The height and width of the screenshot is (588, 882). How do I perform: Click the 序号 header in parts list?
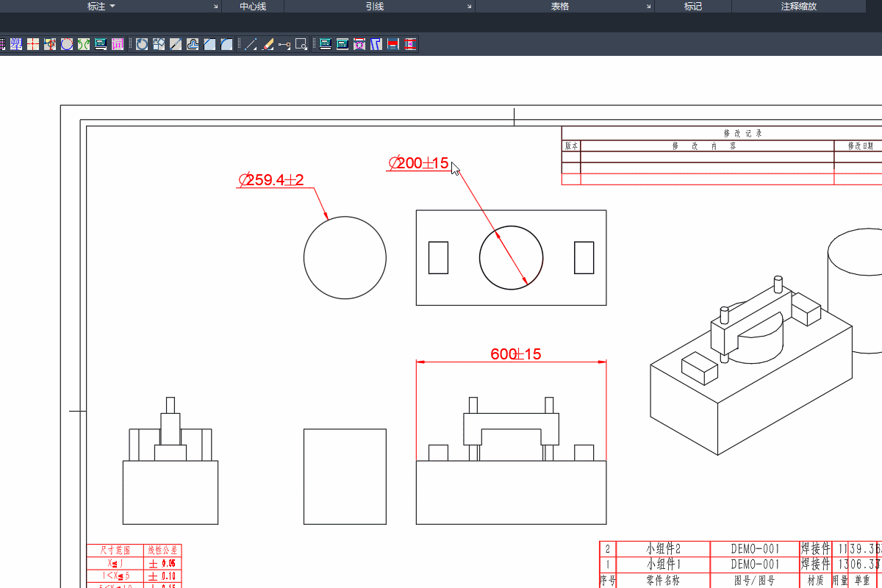point(607,581)
